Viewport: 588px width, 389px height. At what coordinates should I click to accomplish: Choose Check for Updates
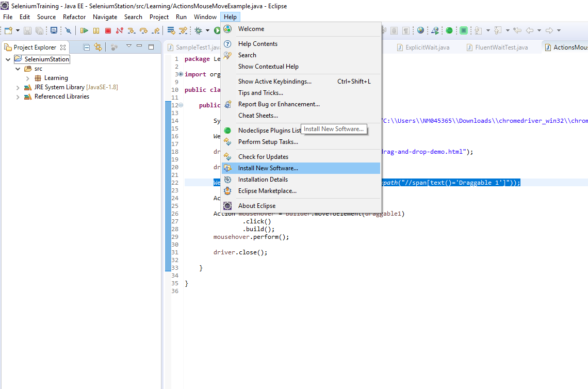(x=301, y=157)
